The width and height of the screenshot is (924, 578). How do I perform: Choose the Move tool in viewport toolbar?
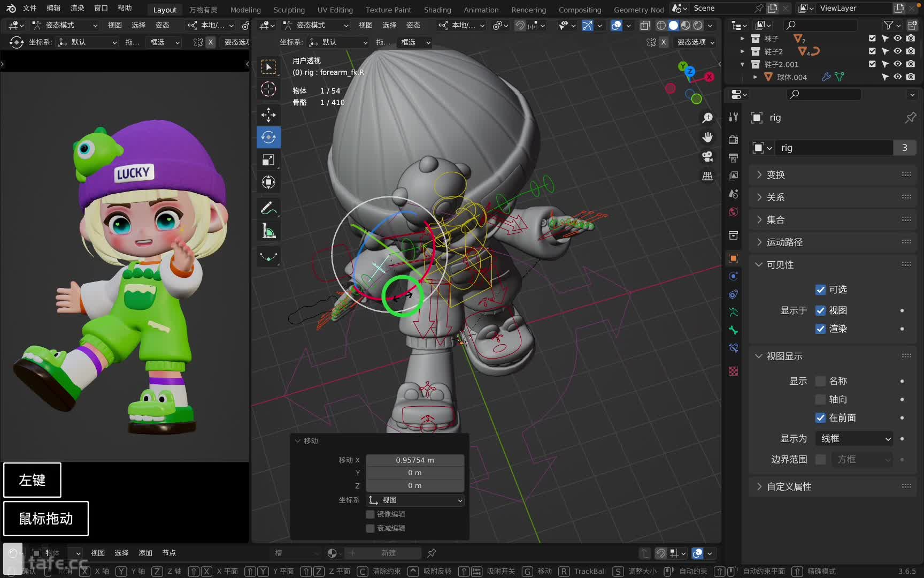click(x=268, y=115)
